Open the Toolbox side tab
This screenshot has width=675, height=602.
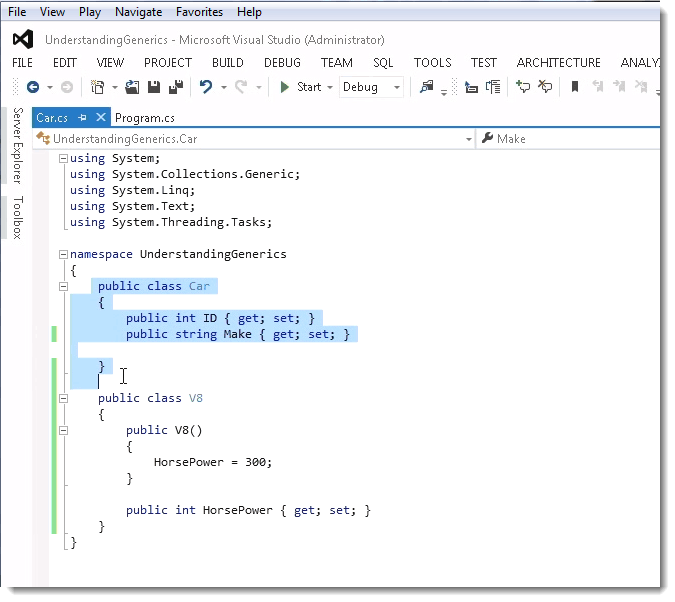click(x=17, y=217)
